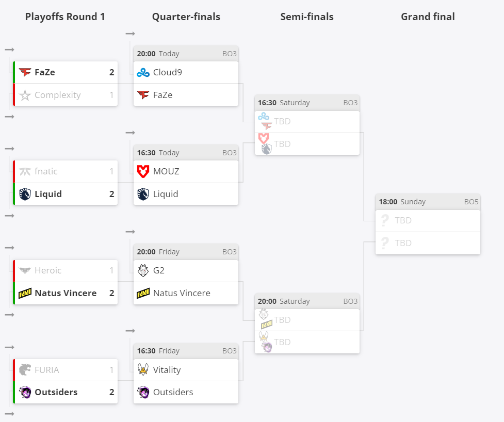Click the arrow above the Cloud9 quarter-final
Screen dimensions: 504x422
[x=130, y=34]
